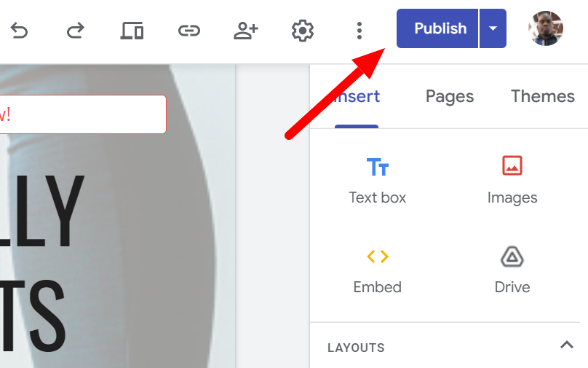The image size is (588, 368).
Task: Redo the last action
Action: (x=76, y=31)
